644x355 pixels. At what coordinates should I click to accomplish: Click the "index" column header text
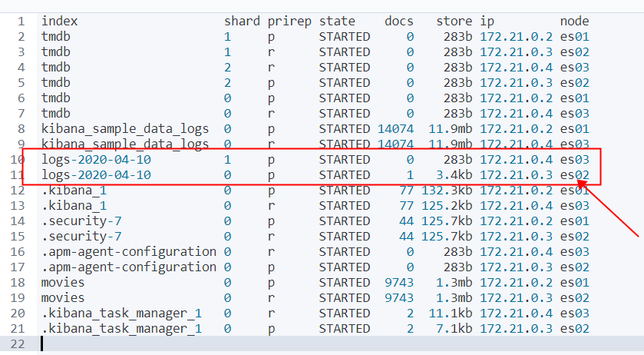coord(59,22)
